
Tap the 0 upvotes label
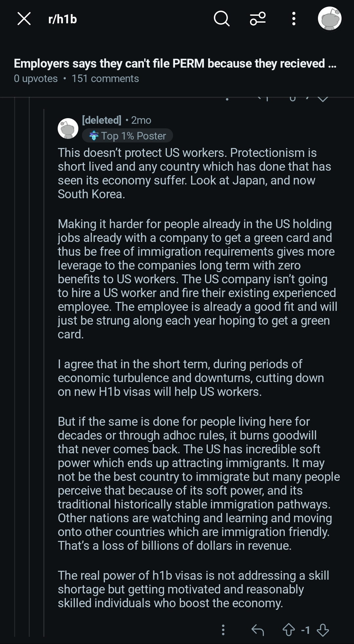(x=36, y=79)
